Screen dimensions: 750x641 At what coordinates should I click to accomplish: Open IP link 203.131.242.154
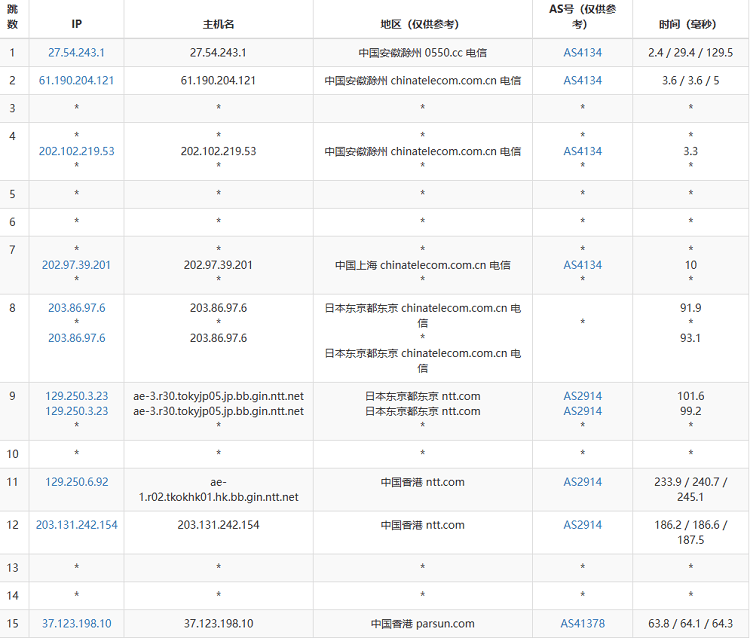pyautogui.click(x=77, y=525)
